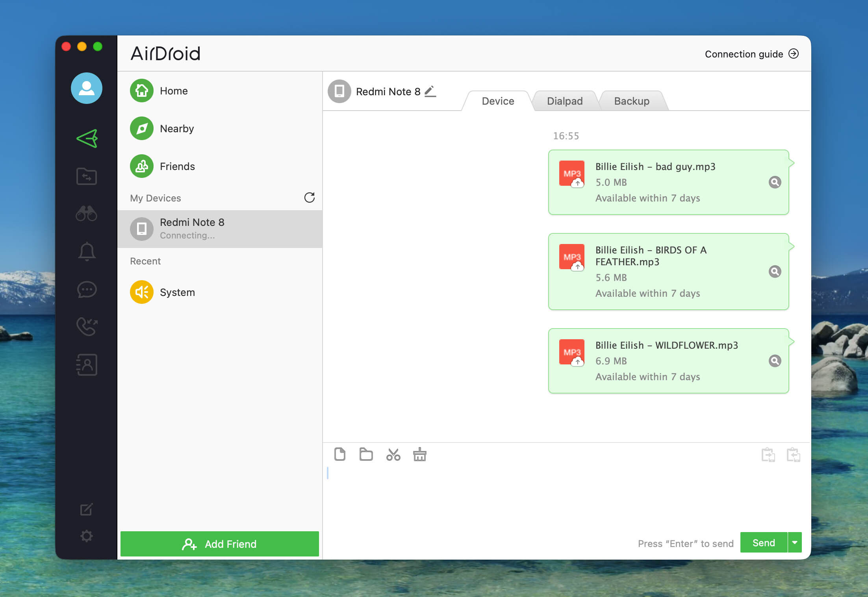
Task: Rename device using pencil icon
Action: 430,91
